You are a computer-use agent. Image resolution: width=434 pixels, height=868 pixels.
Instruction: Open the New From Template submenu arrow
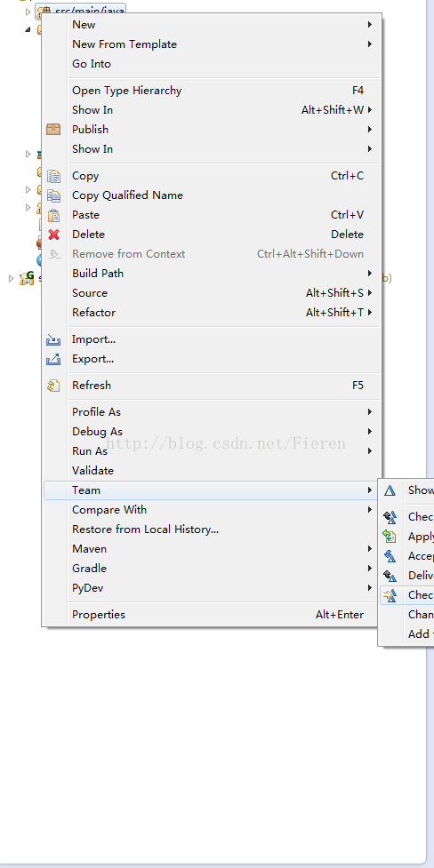(370, 44)
